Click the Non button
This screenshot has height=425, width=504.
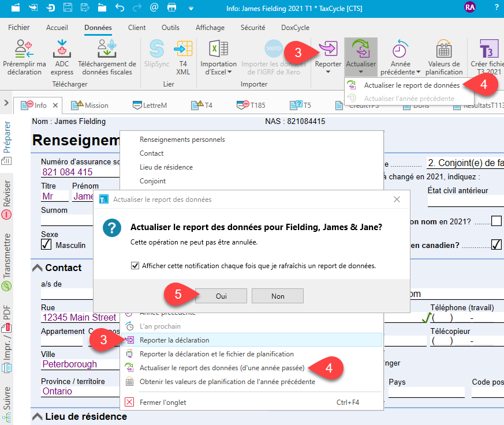278,296
